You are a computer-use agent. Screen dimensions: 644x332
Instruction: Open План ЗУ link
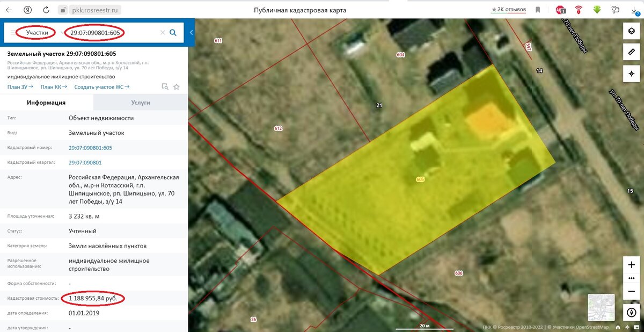point(20,87)
